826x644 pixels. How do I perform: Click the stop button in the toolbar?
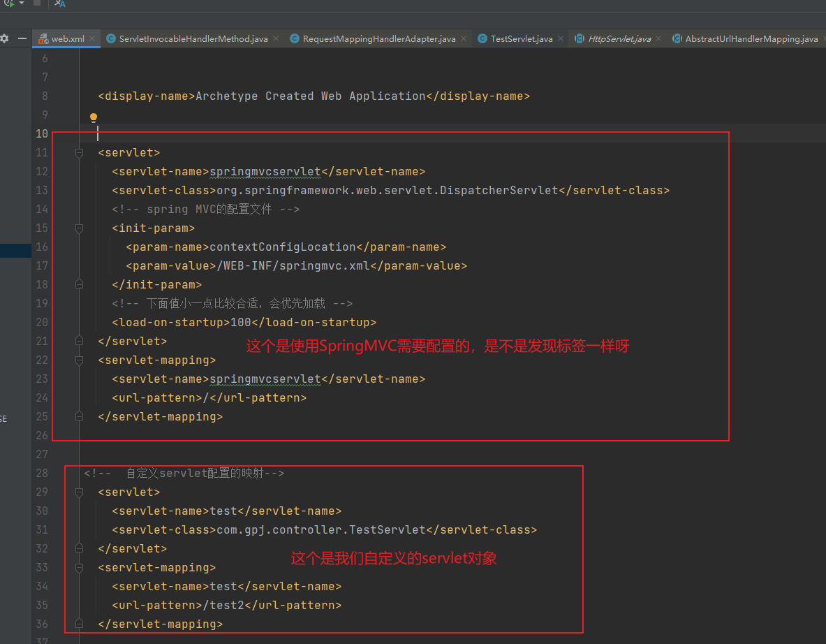point(37,3)
